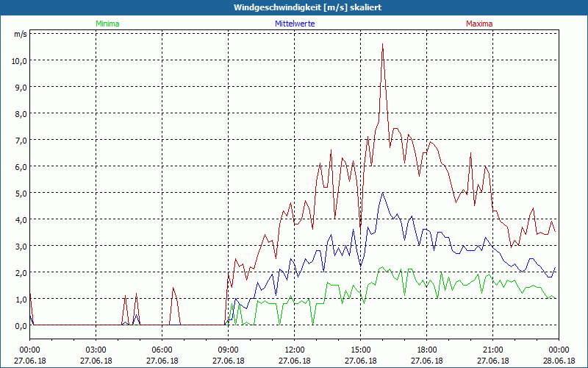This screenshot has height=368, width=588.
Task: Click the blue Mittelwerte legend label
Action: click(x=295, y=24)
